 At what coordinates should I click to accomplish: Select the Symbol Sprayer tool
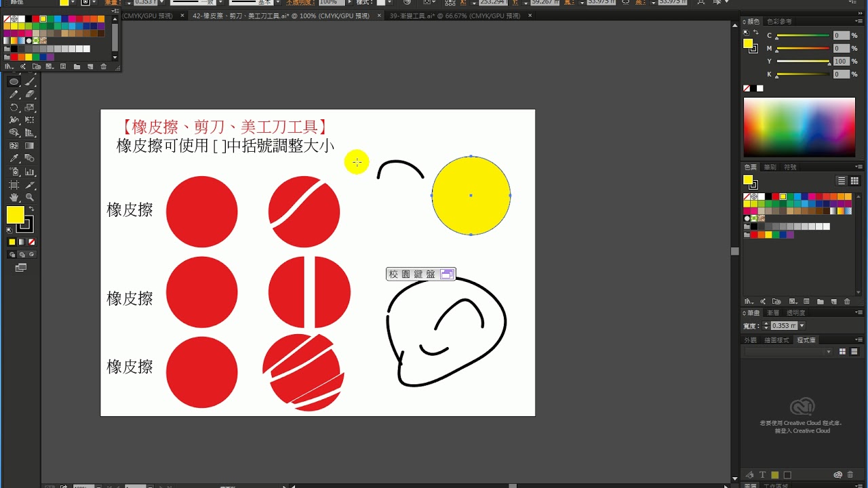(x=14, y=172)
